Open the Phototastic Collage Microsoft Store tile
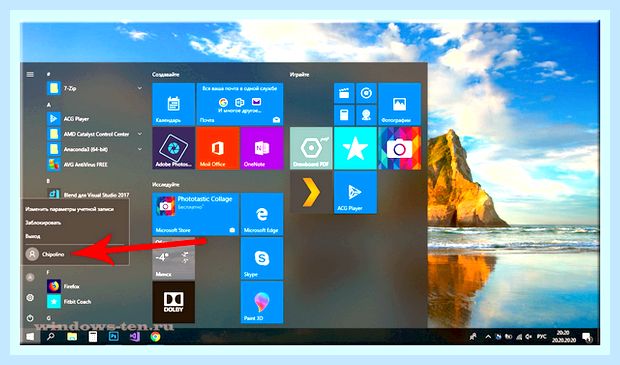Viewport: 620px width, 365px height. [x=195, y=214]
